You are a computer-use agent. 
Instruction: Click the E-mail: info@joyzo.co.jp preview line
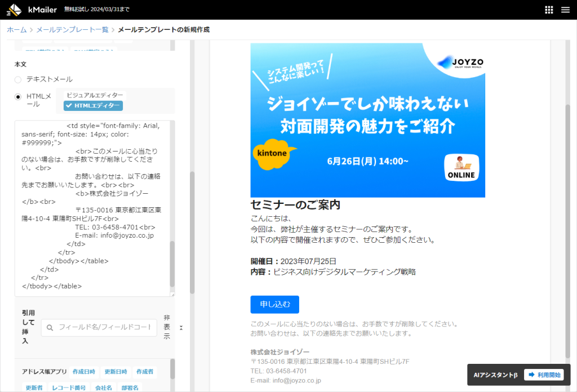[x=286, y=381]
